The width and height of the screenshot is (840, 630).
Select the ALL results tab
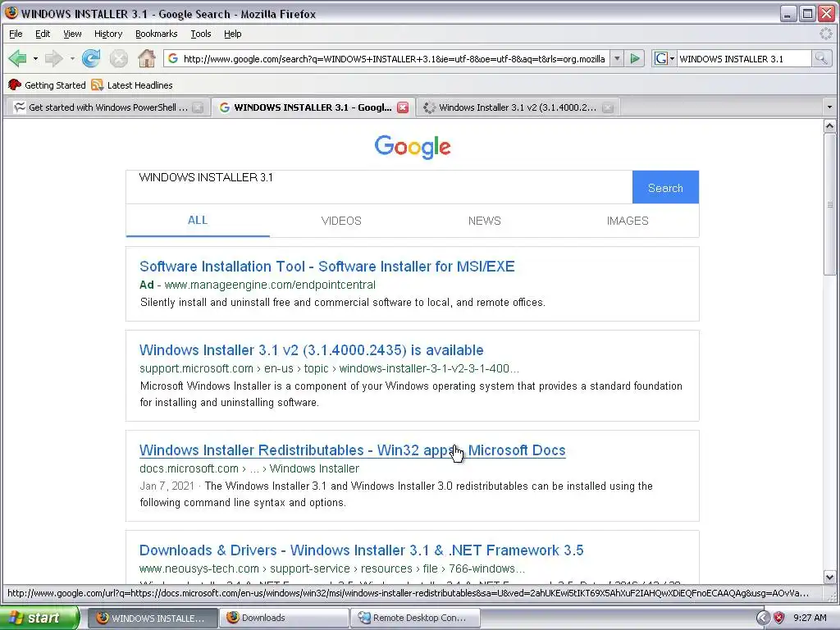198,220
